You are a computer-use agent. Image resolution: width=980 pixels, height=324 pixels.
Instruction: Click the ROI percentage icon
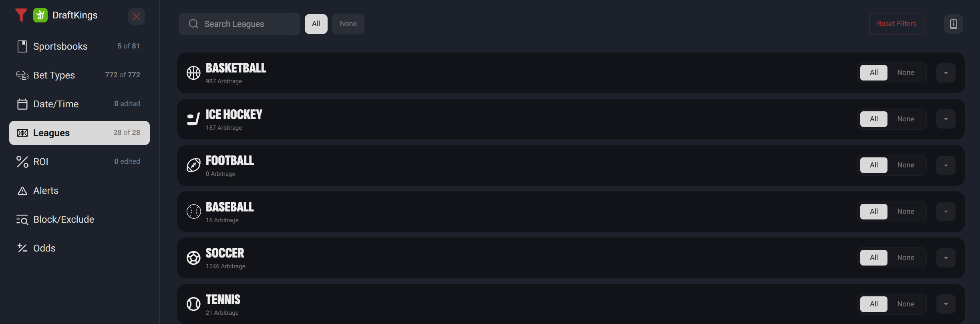click(22, 161)
